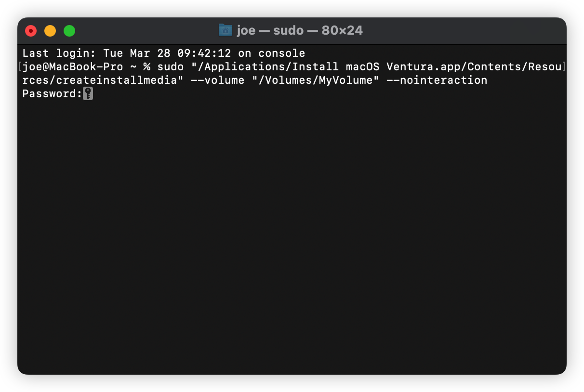Click the "--volume" option in the command
This screenshot has width=584, height=392.
point(218,80)
